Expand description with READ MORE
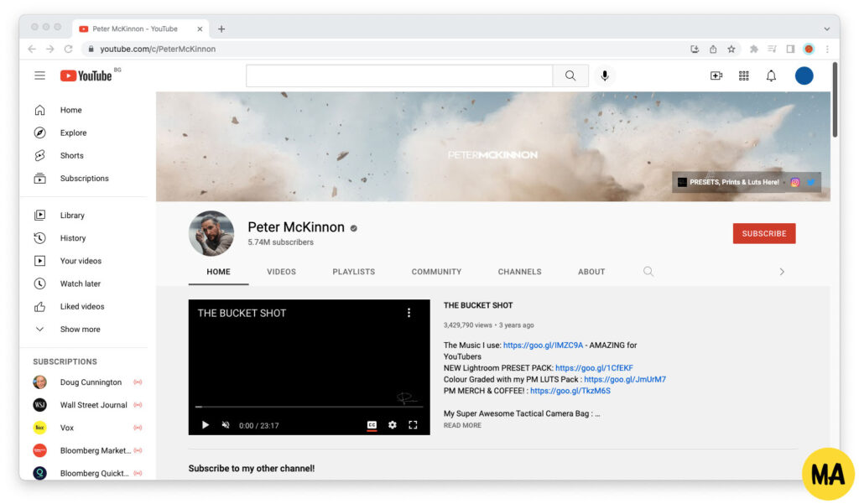The height and width of the screenshot is (504, 859). (462, 425)
